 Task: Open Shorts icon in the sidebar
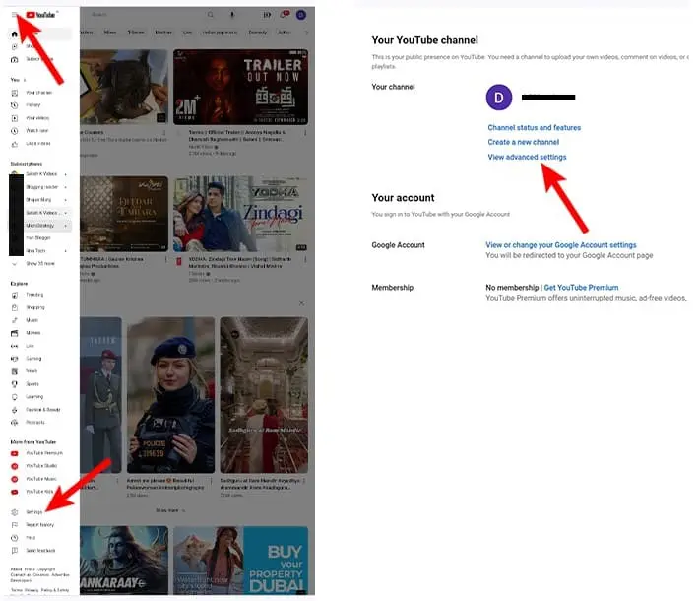tap(15, 46)
